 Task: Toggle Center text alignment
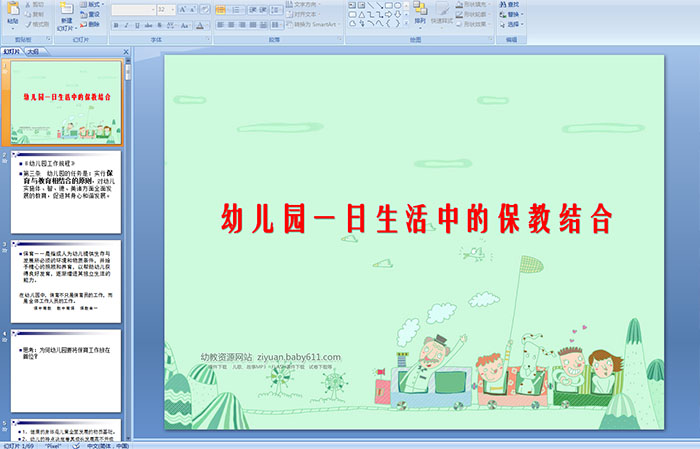[231, 25]
